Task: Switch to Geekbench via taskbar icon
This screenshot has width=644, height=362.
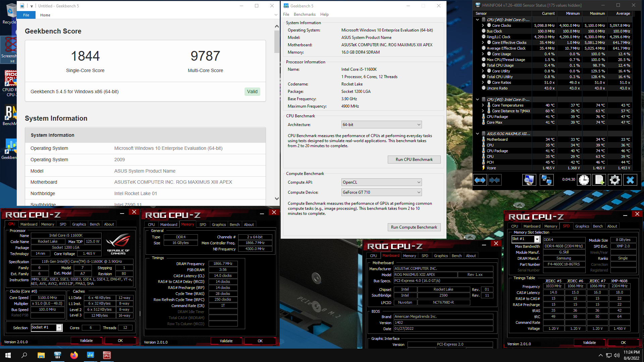Action: [90, 355]
